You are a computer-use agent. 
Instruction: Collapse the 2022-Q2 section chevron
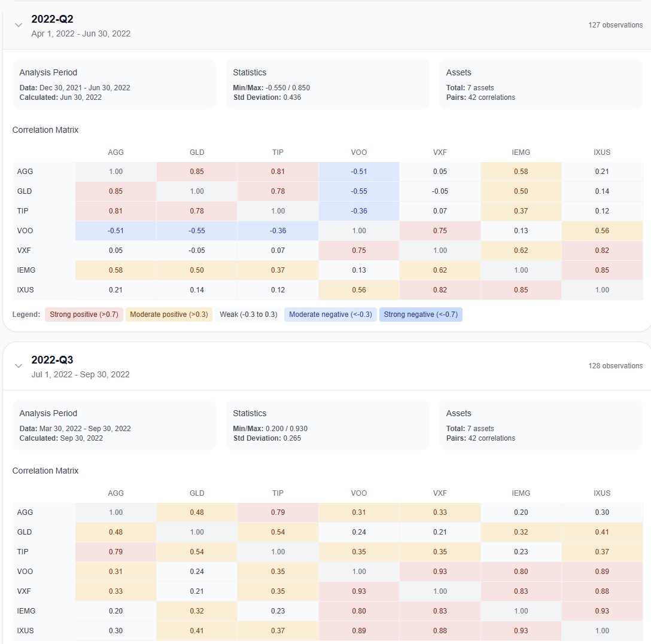coord(19,25)
